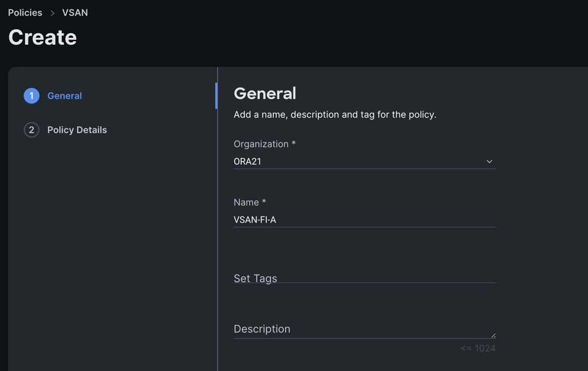Click the Name field label

pos(250,202)
